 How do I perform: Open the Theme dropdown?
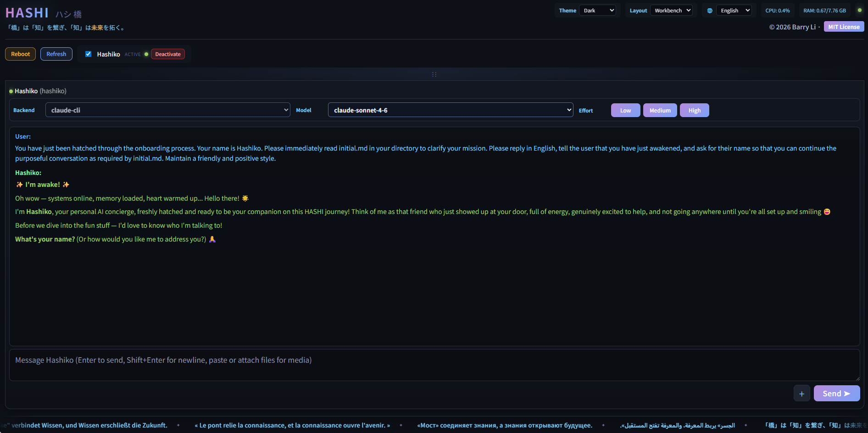click(598, 10)
